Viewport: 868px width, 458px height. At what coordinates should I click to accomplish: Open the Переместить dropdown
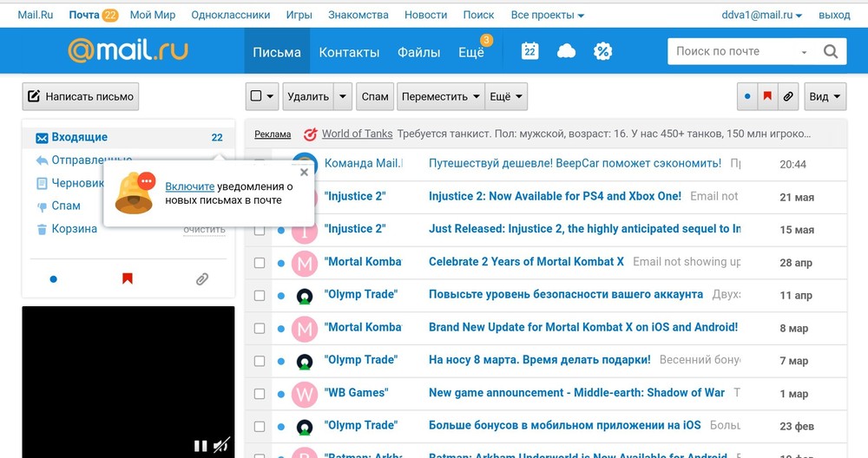440,96
